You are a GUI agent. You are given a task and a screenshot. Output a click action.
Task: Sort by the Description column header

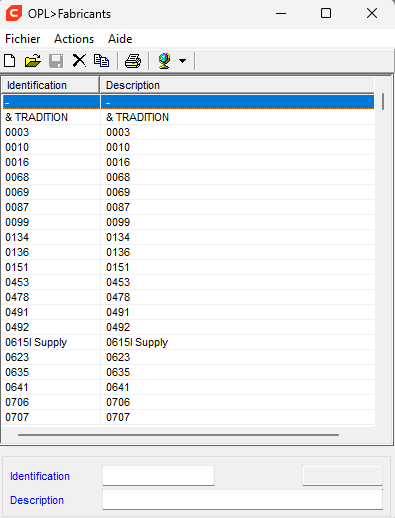pyautogui.click(x=237, y=85)
